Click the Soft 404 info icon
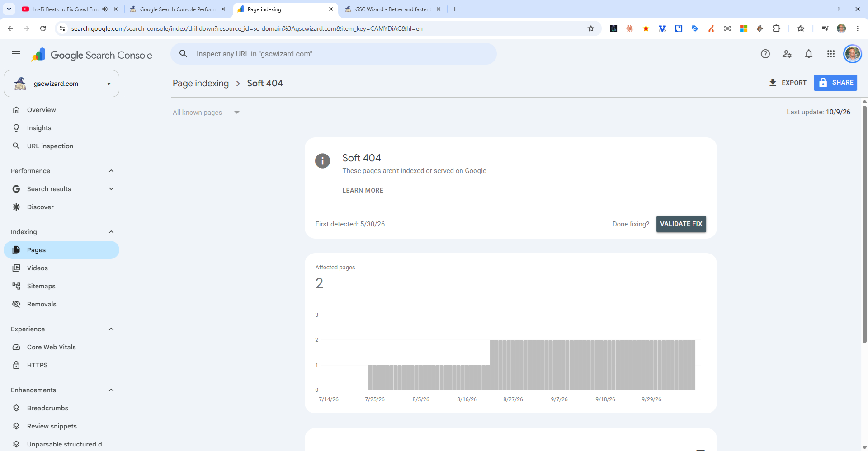The image size is (868, 451). click(x=322, y=160)
